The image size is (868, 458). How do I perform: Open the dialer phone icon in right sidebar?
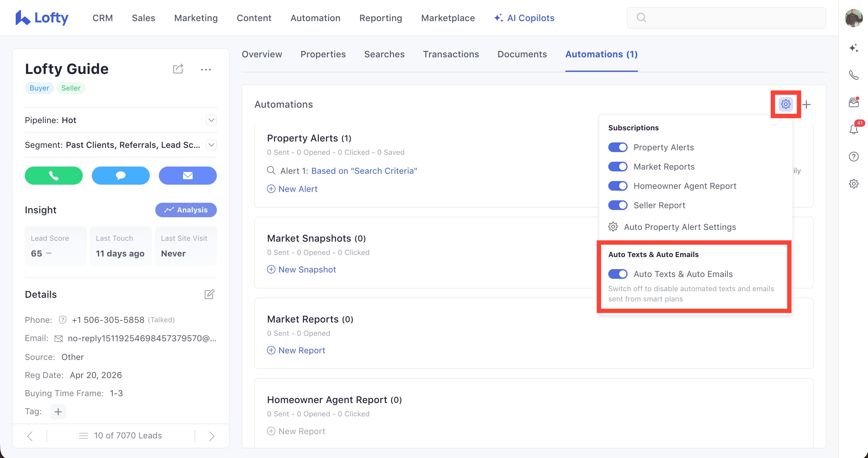click(854, 75)
